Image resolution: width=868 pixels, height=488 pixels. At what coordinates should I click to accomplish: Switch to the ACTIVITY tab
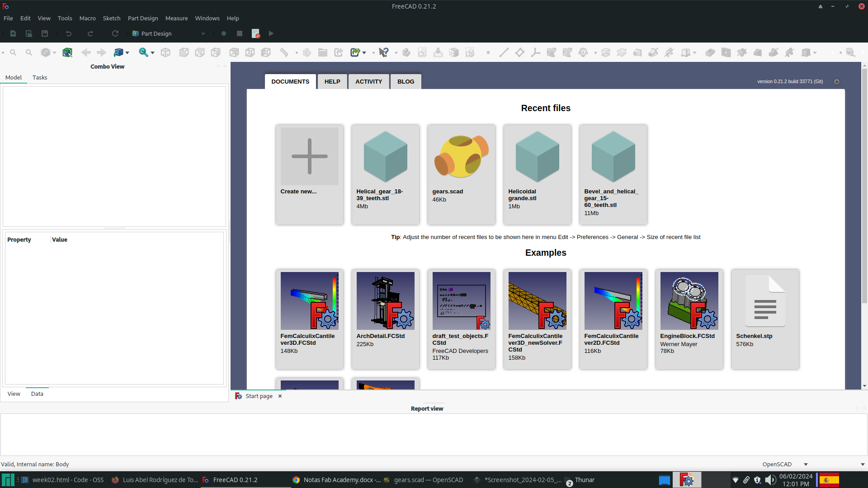click(x=368, y=81)
